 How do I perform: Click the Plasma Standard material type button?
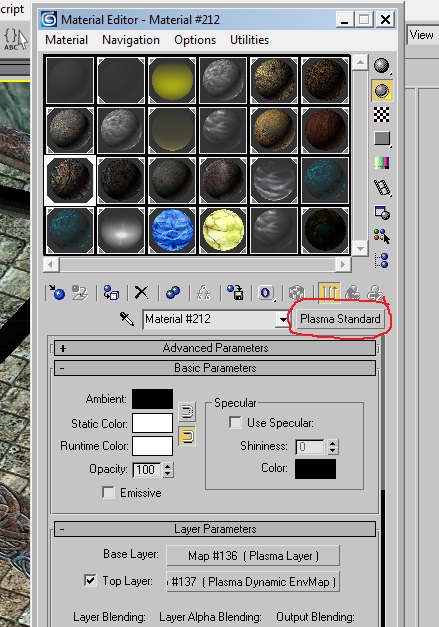340,319
